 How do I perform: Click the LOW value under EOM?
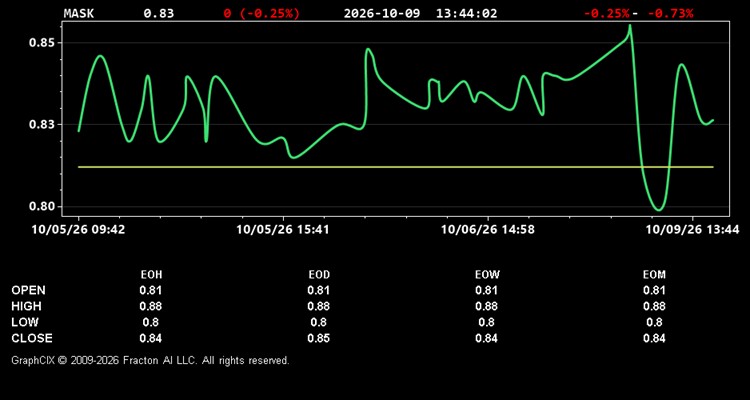[x=654, y=322]
